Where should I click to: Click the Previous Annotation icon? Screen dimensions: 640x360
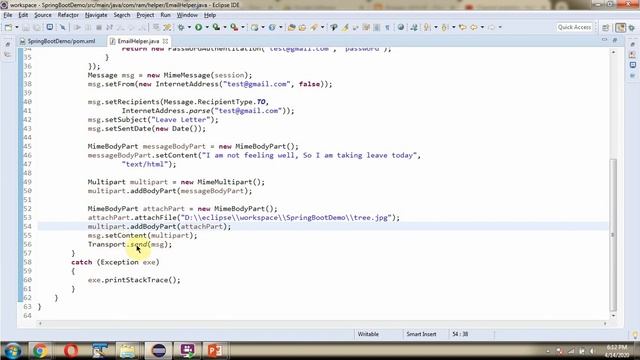tap(445, 27)
